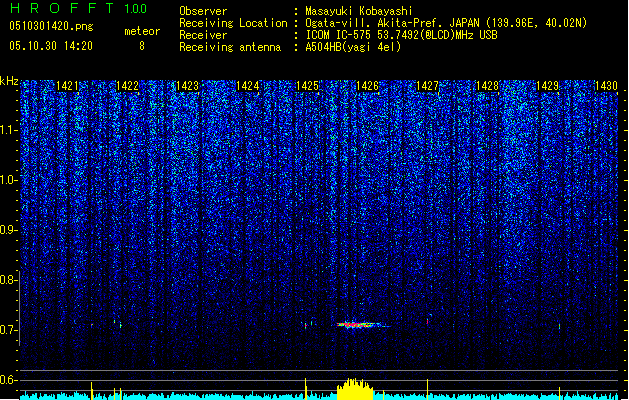Click the Observer name Masayuki Kobayashi
The width and height of the screenshot is (629, 400).
pyautogui.click(x=359, y=11)
